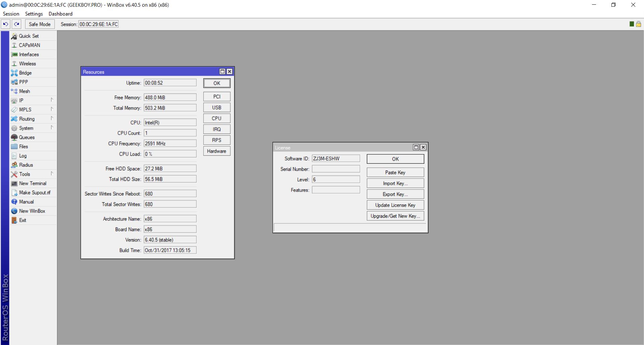Click the Serial Number field
644x345 pixels.
[336, 169]
